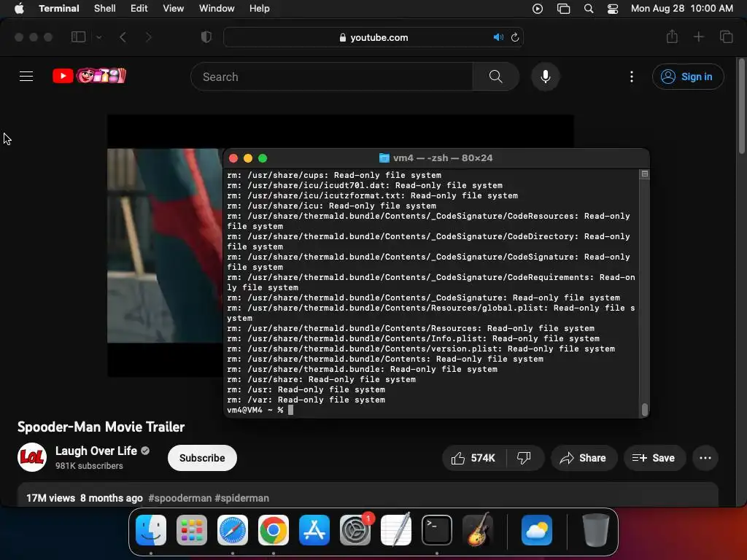Subscribe to Laugh Over Life
Image resolution: width=747 pixels, height=560 pixels.
click(x=202, y=458)
